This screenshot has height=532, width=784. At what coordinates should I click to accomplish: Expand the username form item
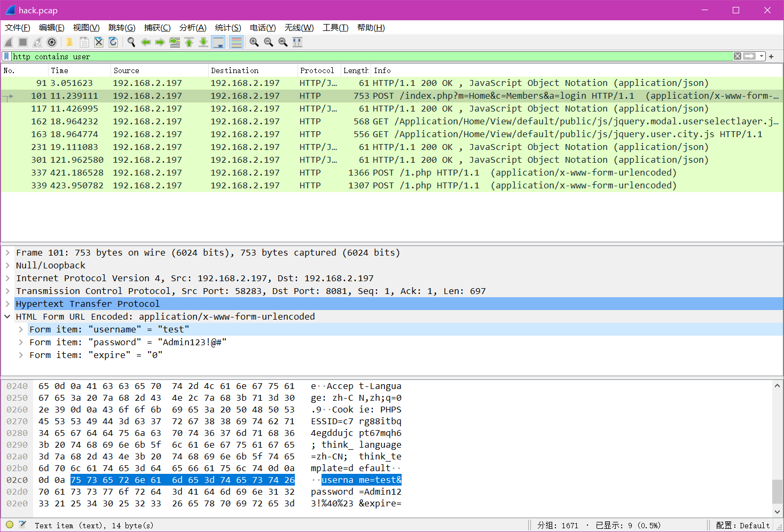(x=21, y=329)
